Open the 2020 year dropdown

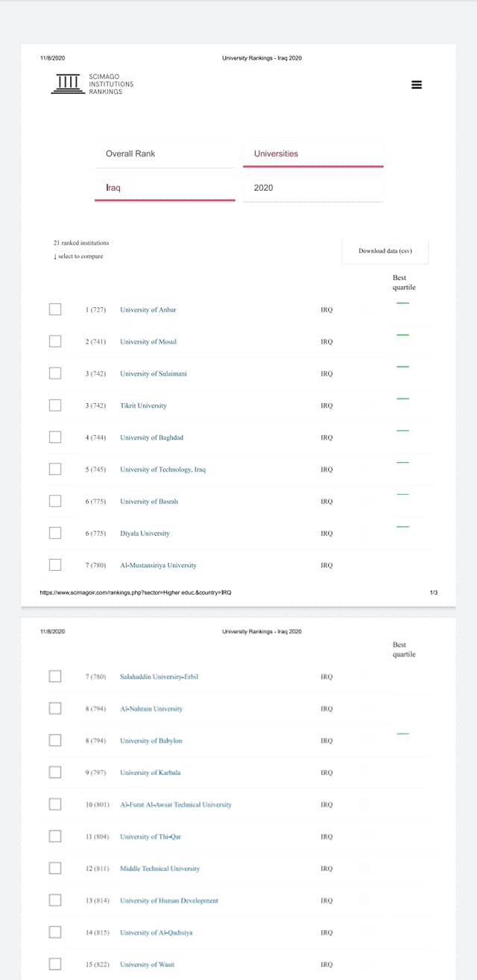313,188
